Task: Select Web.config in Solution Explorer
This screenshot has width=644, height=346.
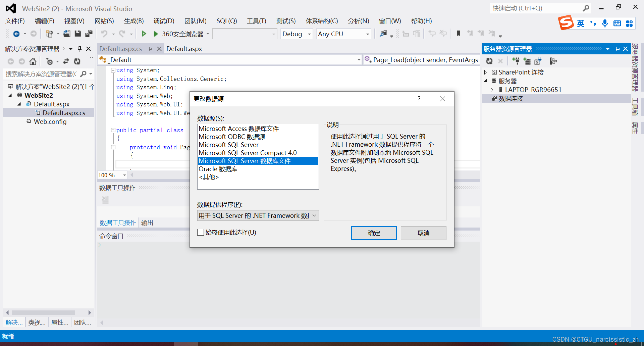Action: click(50, 121)
